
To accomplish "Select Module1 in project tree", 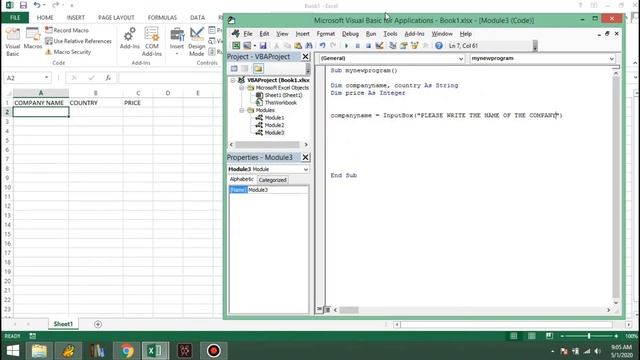I will coord(274,118).
